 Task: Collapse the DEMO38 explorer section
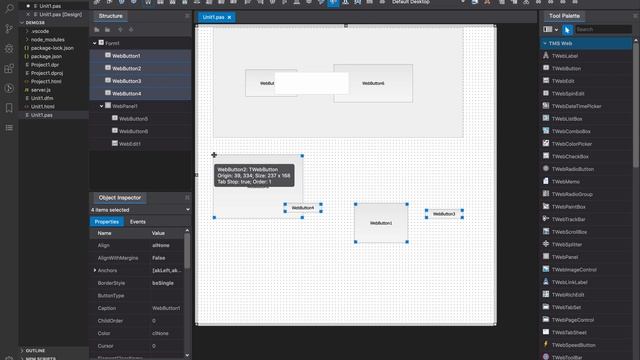(22, 23)
